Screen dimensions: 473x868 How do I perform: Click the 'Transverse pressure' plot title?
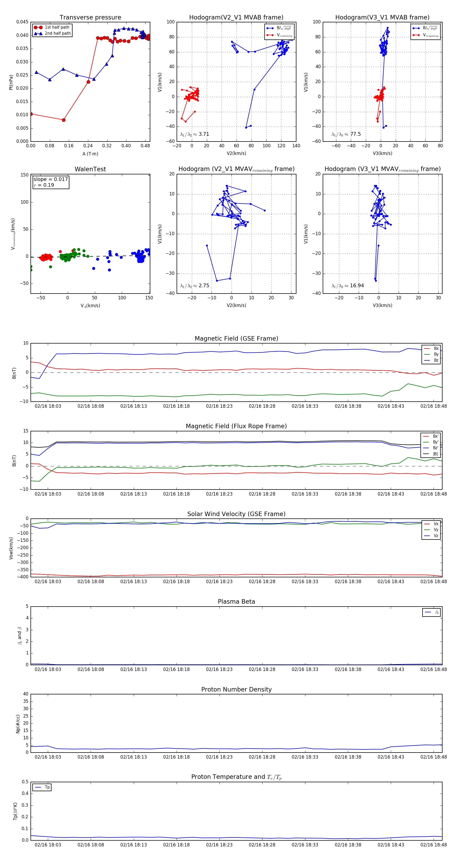coord(90,18)
